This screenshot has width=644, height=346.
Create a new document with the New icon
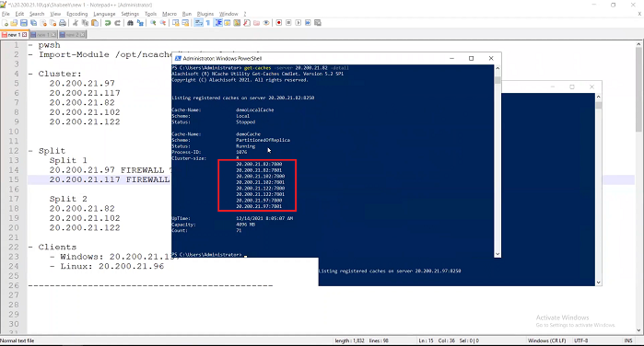[6, 23]
